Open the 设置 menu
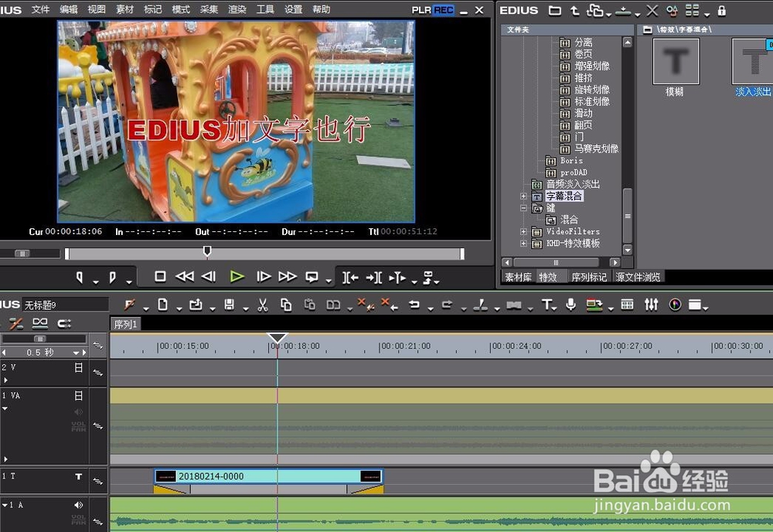This screenshot has height=532, width=773. point(293,9)
